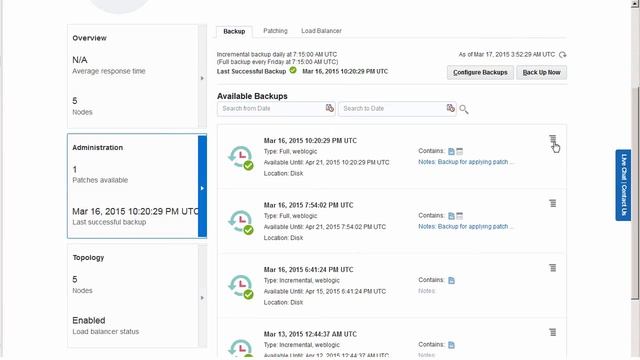Expand the Administration tile blue arrow
Image resolution: width=640 pixels, height=360 pixels.
(x=202, y=188)
